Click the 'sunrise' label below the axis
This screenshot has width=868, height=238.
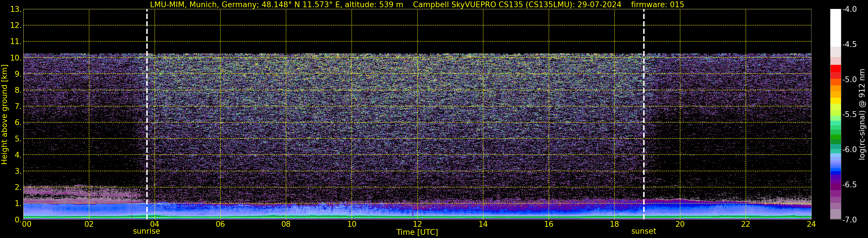coord(147,231)
